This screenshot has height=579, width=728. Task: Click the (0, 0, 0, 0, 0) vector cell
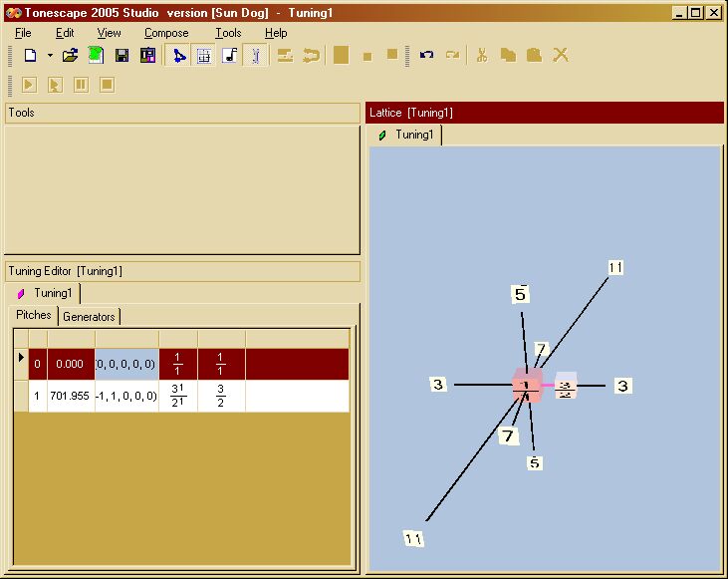[126, 364]
